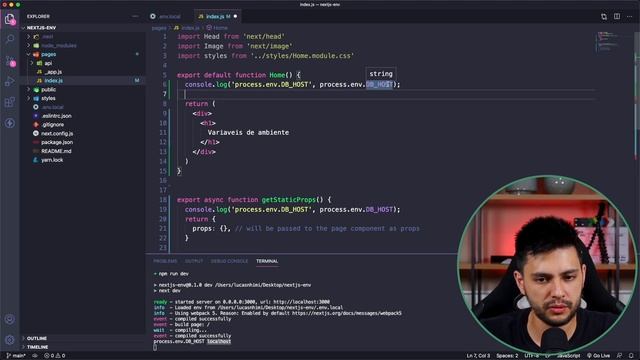This screenshot has width=640, height=360.
Task: Click Go Live in status bar
Action: click(598, 356)
